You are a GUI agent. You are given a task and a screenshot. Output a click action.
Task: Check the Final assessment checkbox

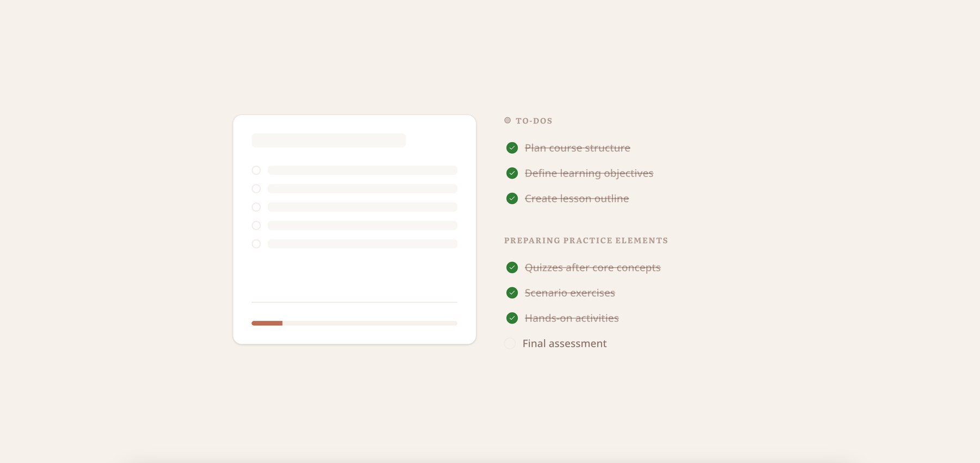(510, 343)
